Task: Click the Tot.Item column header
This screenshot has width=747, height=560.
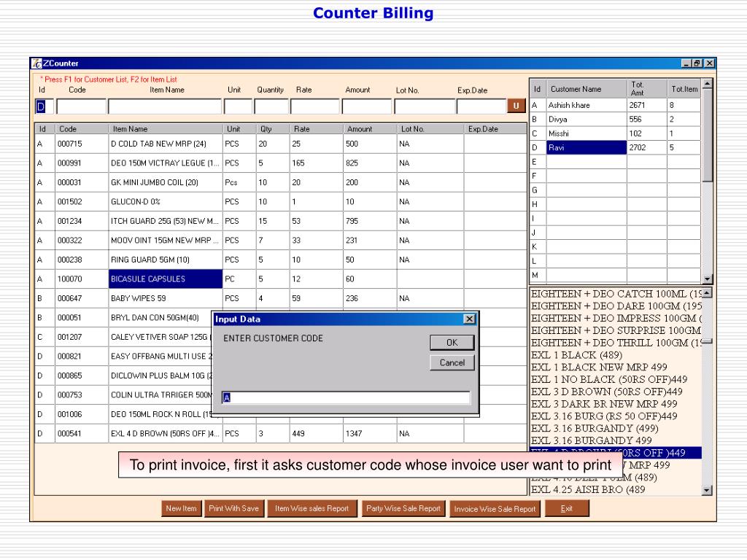Action: 684,89
